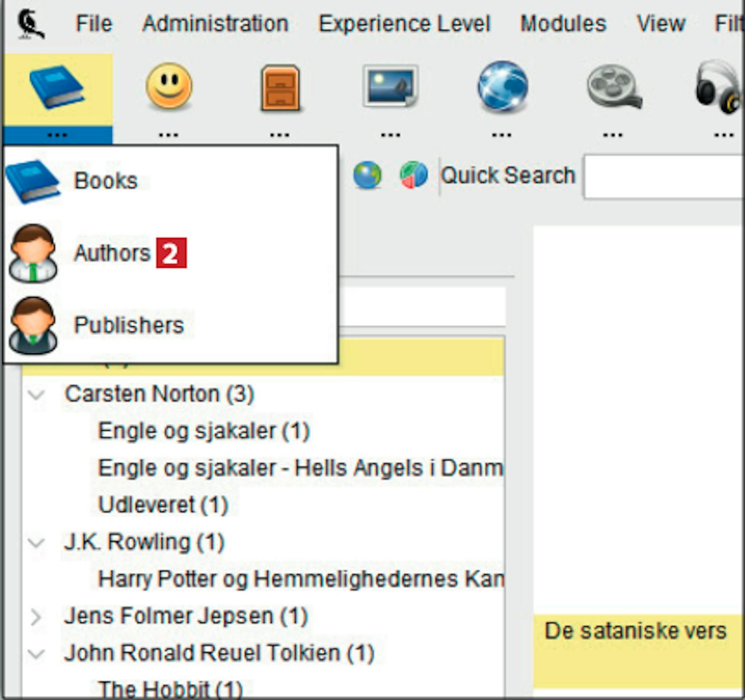Image resolution: width=745 pixels, height=700 pixels.
Task: Open the Modules menu
Action: [x=563, y=23]
